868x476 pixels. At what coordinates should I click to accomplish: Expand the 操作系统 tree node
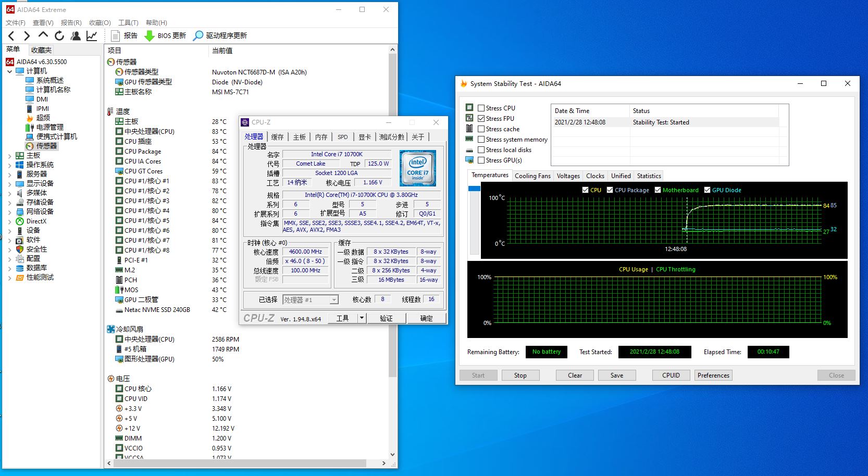click(x=10, y=165)
